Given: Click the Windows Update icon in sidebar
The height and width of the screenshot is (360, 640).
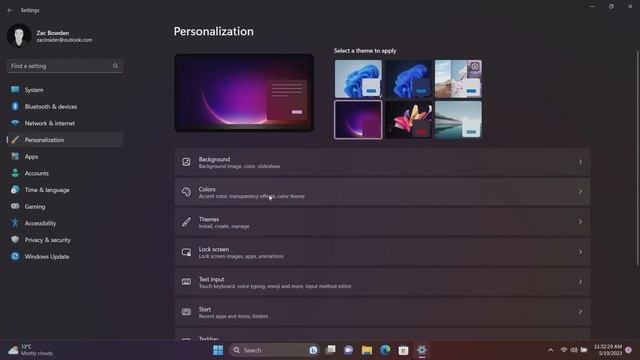Looking at the screenshot, I should tap(15, 256).
